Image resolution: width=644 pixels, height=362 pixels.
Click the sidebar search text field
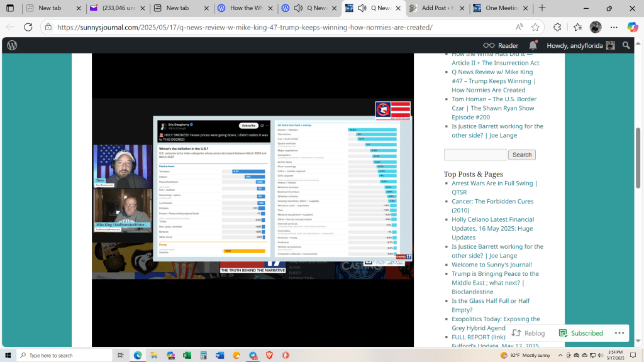pyautogui.click(x=475, y=155)
